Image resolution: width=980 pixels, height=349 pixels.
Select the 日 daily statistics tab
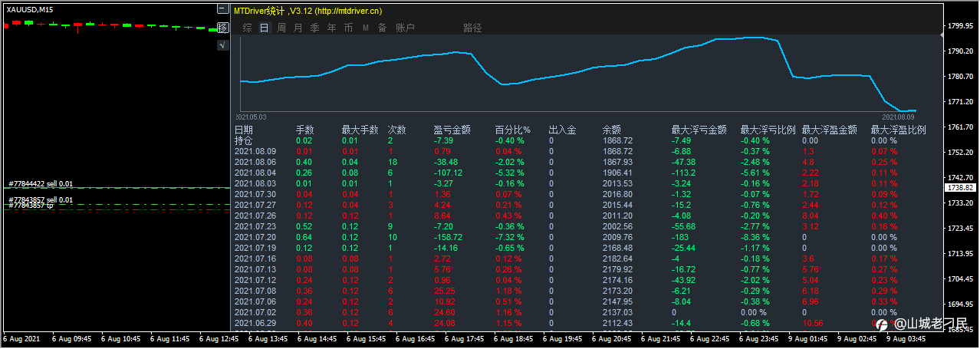pyautogui.click(x=264, y=28)
